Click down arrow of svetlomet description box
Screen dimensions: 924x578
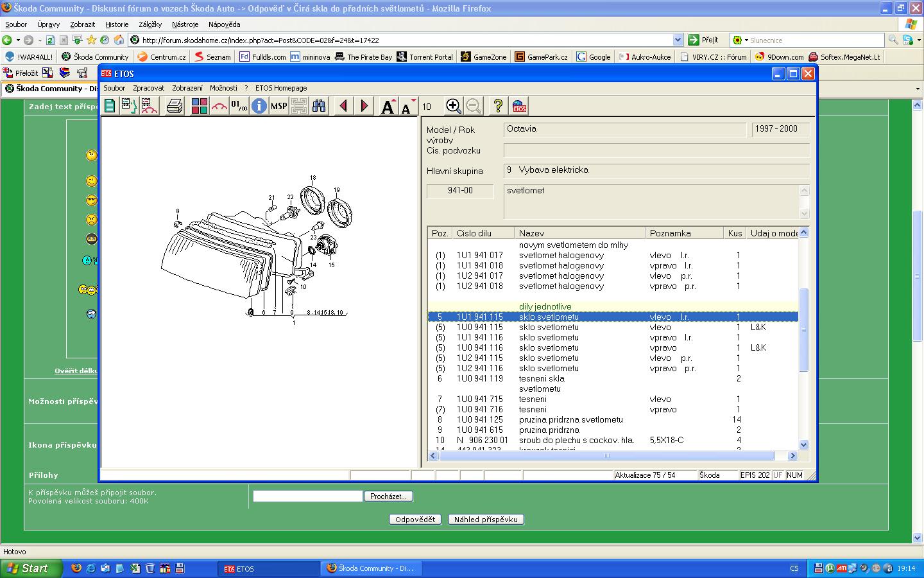tap(805, 214)
